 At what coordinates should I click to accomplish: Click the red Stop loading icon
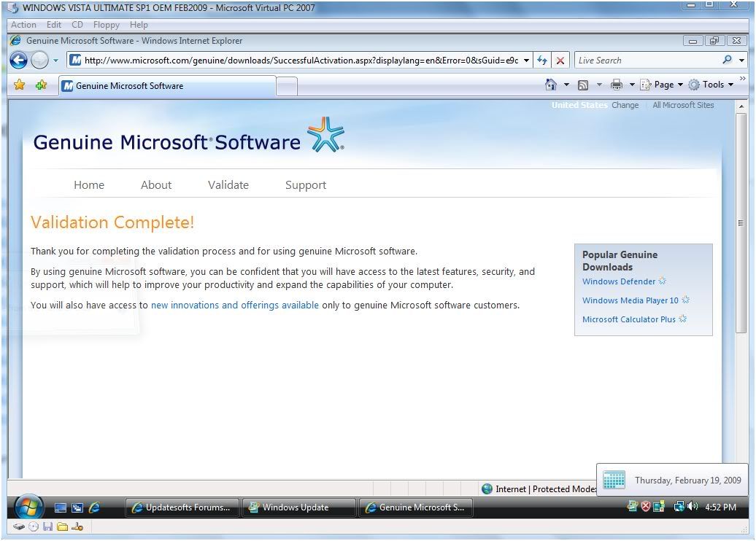tap(560, 61)
